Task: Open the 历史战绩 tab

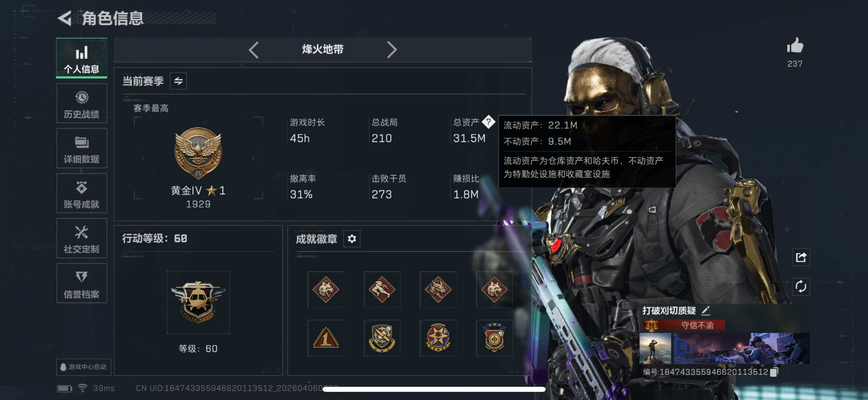Action: tap(82, 103)
